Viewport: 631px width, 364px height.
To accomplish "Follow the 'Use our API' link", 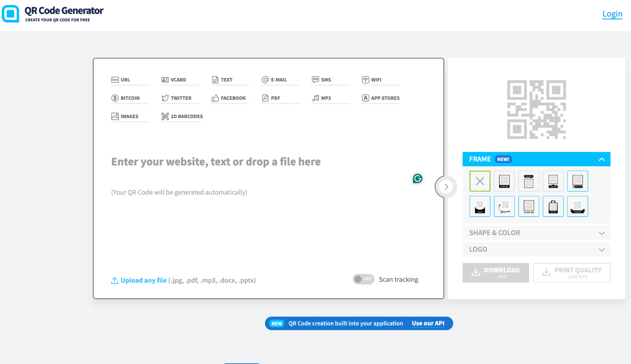I will pos(428,323).
